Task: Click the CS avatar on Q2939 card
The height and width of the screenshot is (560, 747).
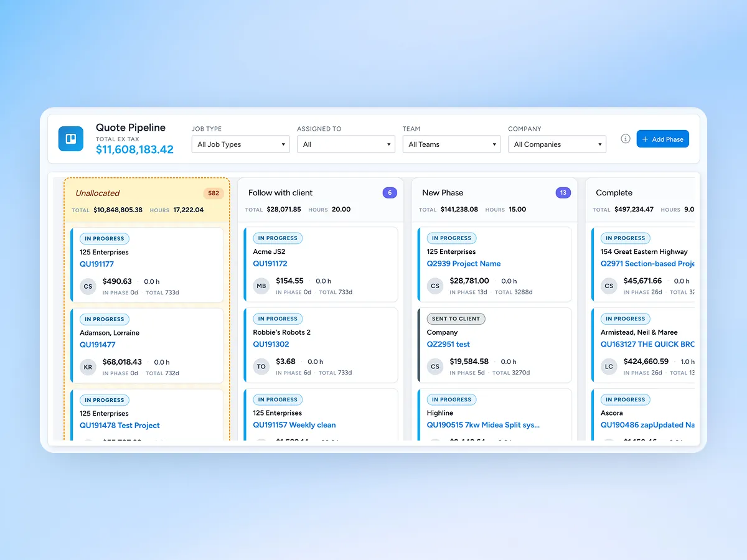Action: pyautogui.click(x=435, y=286)
